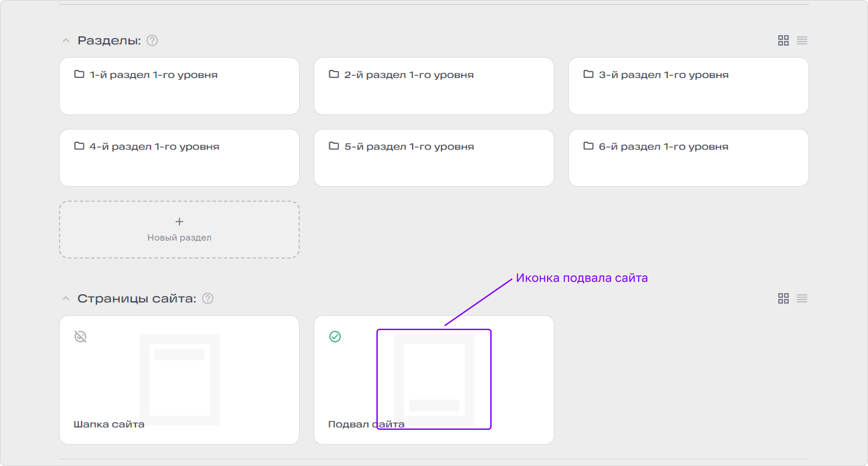Image resolution: width=868 pixels, height=466 pixels.
Task: Collapse the Разделы section chevron
Action: point(66,41)
